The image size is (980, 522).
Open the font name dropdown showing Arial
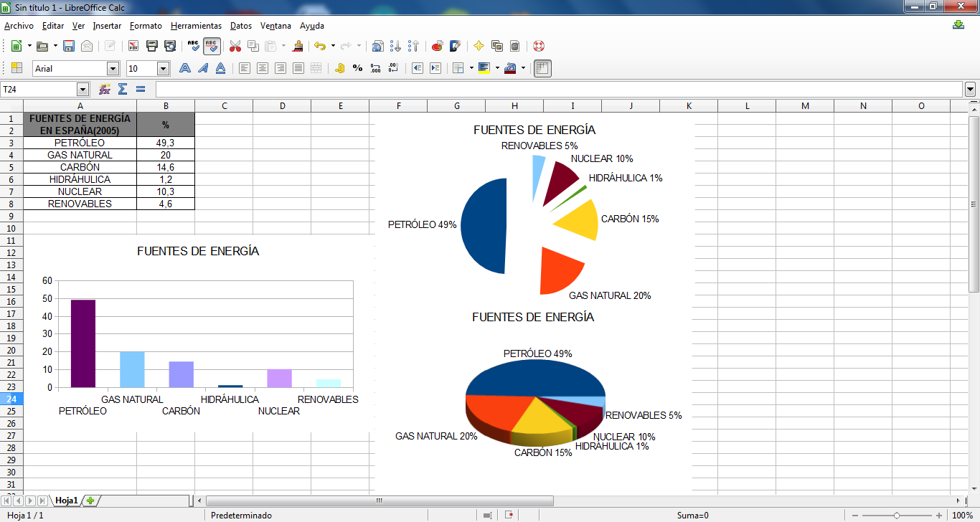click(x=113, y=68)
